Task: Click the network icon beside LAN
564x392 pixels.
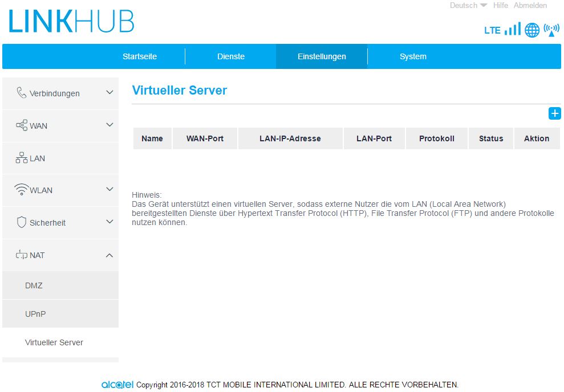Action: (22, 158)
